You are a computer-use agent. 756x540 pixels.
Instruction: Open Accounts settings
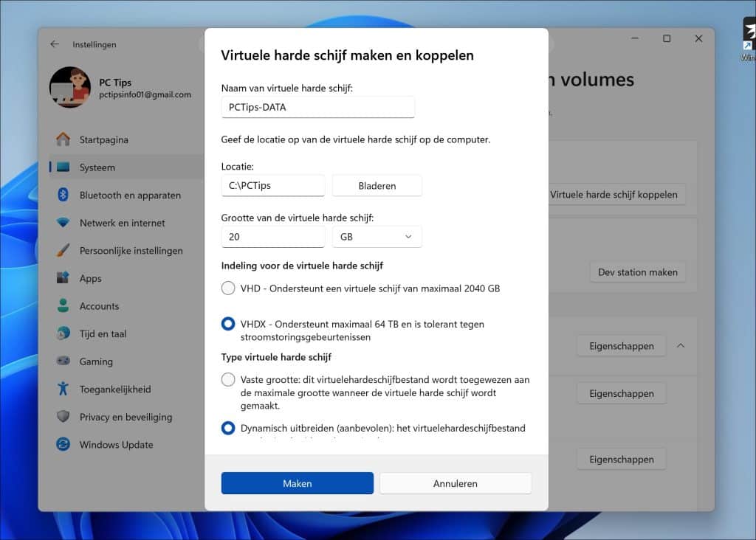[99, 305]
